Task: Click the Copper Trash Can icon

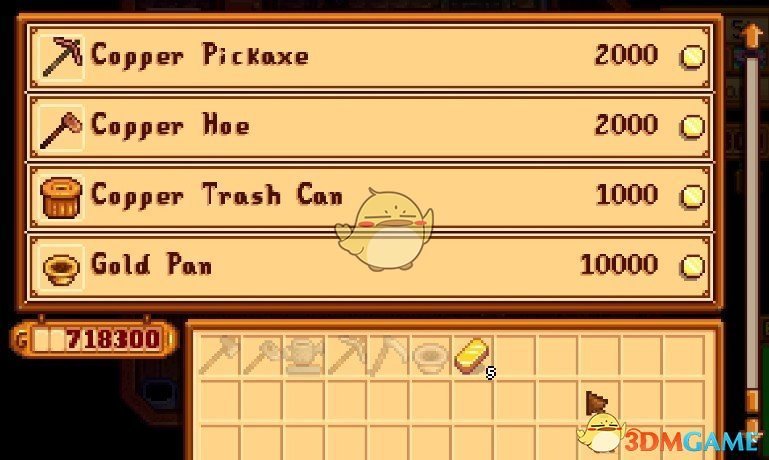Action: 62,198
